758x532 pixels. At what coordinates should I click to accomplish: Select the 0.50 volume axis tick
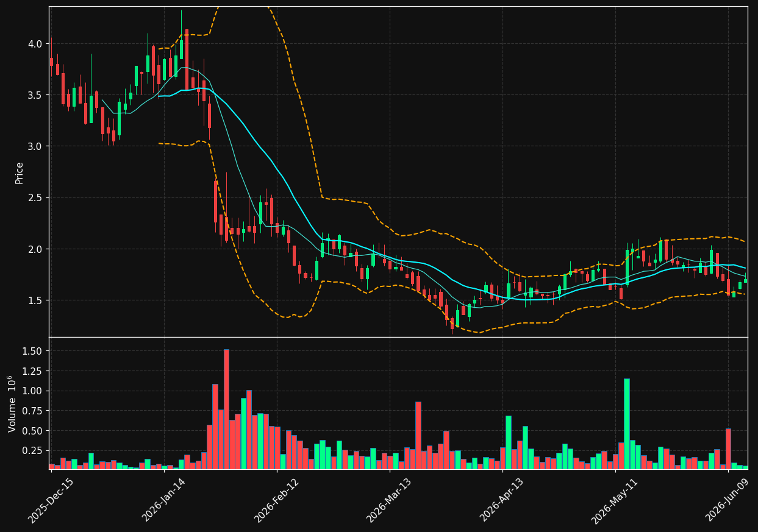click(x=32, y=431)
